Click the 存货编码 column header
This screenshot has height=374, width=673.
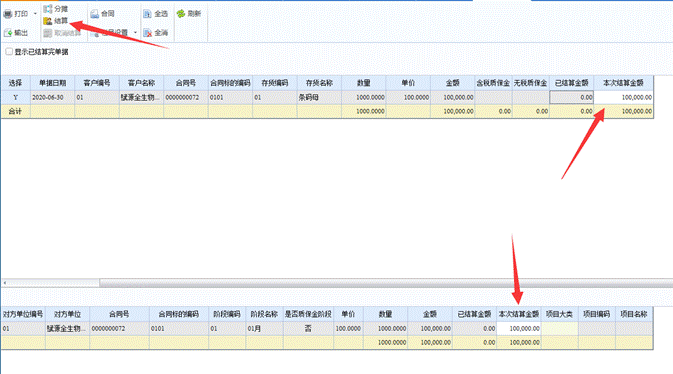tap(275, 83)
